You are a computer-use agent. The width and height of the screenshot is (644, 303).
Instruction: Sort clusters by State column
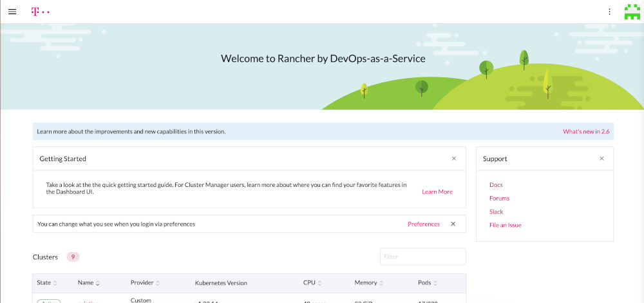coord(47,283)
